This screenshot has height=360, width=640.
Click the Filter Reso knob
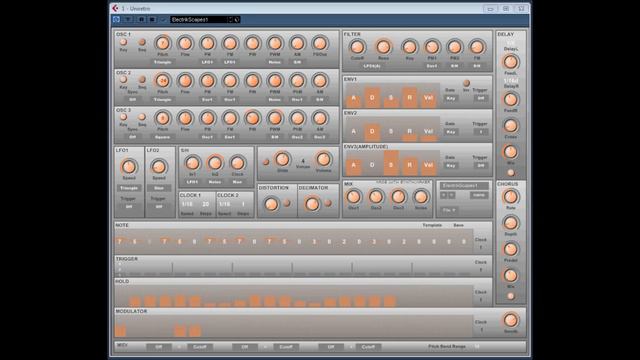383,47
